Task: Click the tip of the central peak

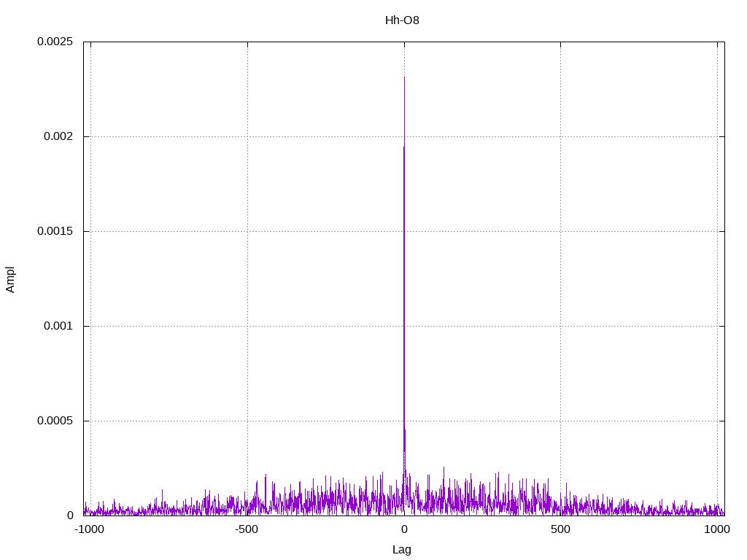Action: tap(404, 77)
